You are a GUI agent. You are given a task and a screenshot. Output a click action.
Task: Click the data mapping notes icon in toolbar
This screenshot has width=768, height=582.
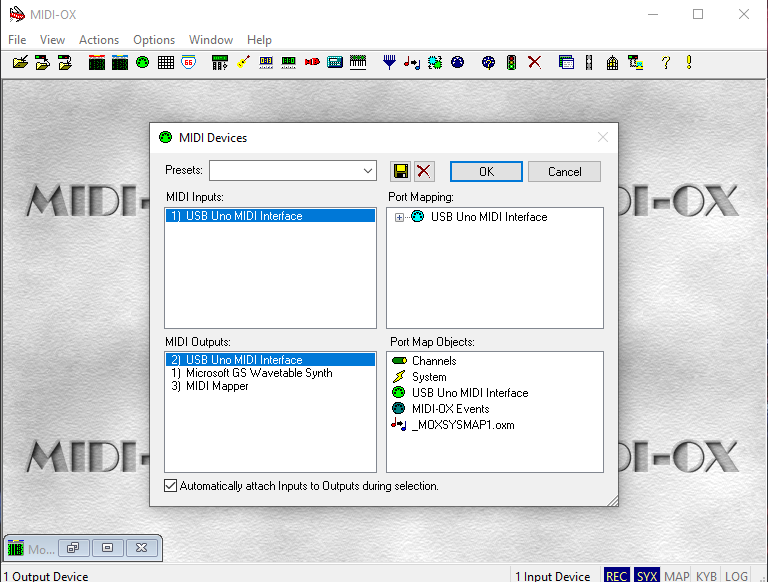(412, 63)
